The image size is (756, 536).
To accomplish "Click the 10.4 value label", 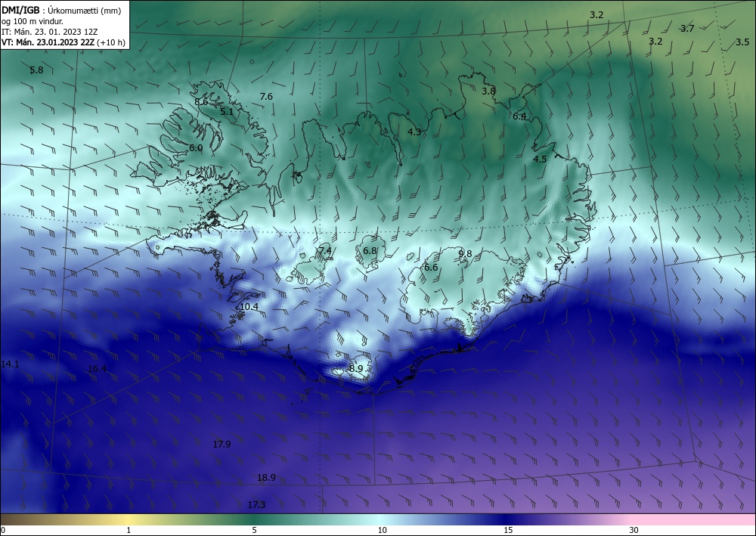I will pyautogui.click(x=249, y=307).
